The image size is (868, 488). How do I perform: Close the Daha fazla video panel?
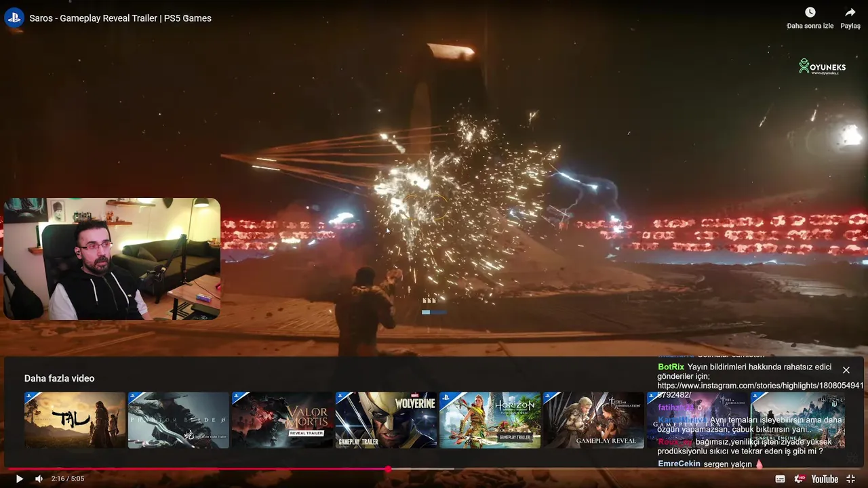pyautogui.click(x=846, y=370)
